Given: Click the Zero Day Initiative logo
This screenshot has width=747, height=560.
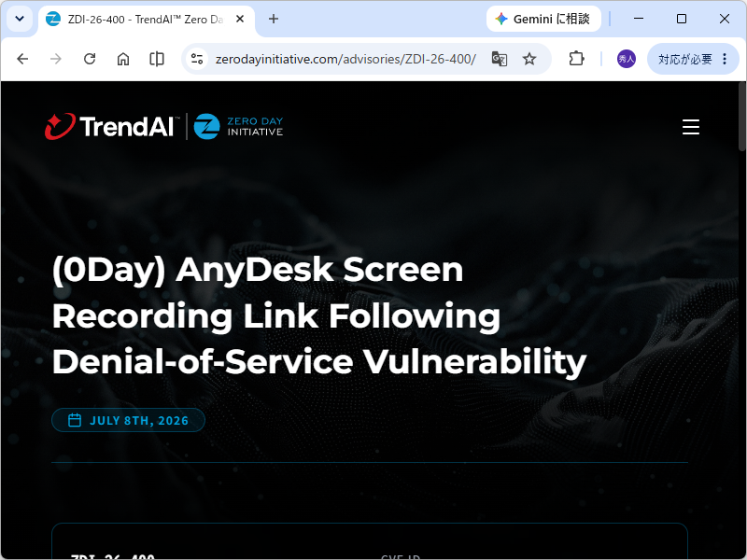Looking at the screenshot, I should click(x=239, y=127).
